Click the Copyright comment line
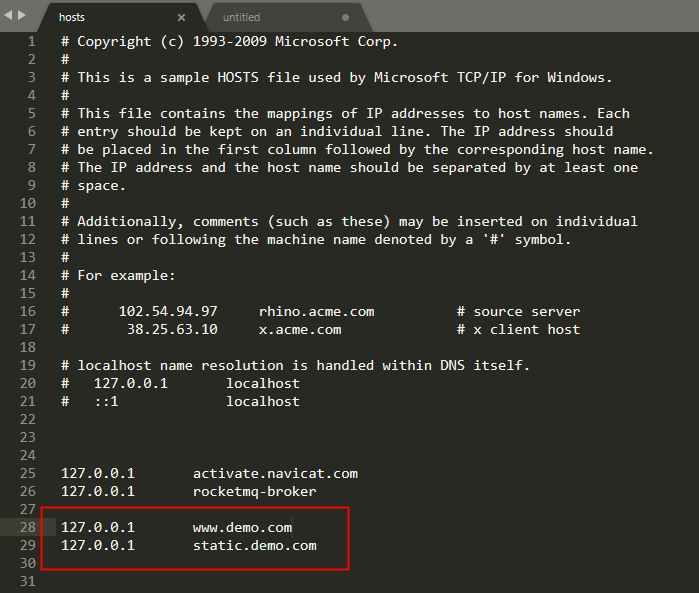 tap(229, 41)
